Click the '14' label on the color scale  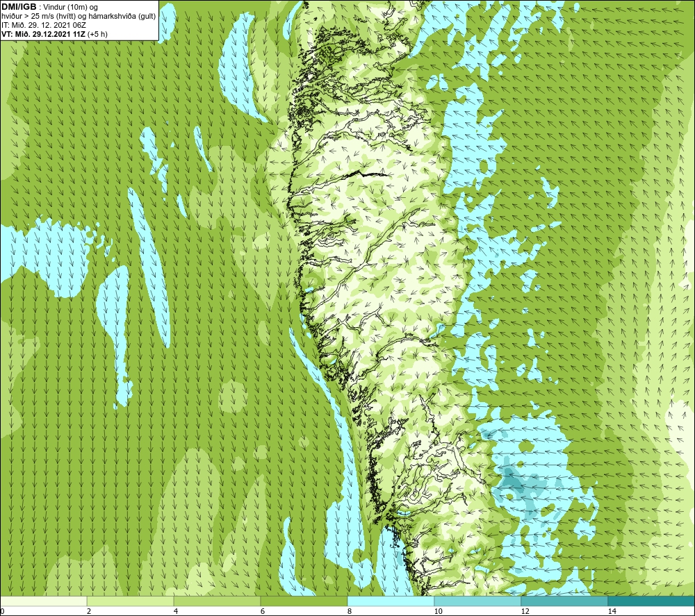pos(612,611)
